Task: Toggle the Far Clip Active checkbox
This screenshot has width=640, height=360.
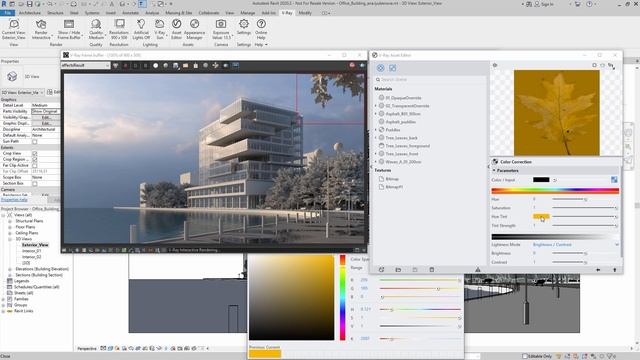Action: click(x=34, y=165)
